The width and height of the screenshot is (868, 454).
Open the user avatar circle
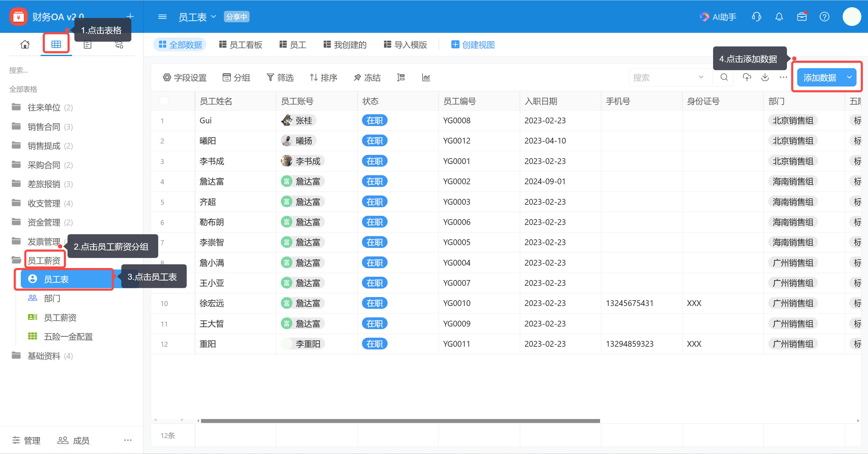[x=852, y=17]
